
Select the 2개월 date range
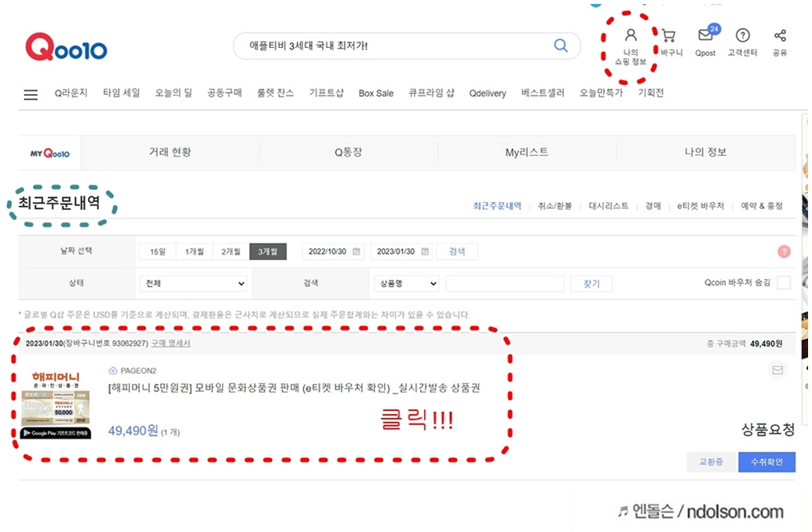pyautogui.click(x=231, y=251)
